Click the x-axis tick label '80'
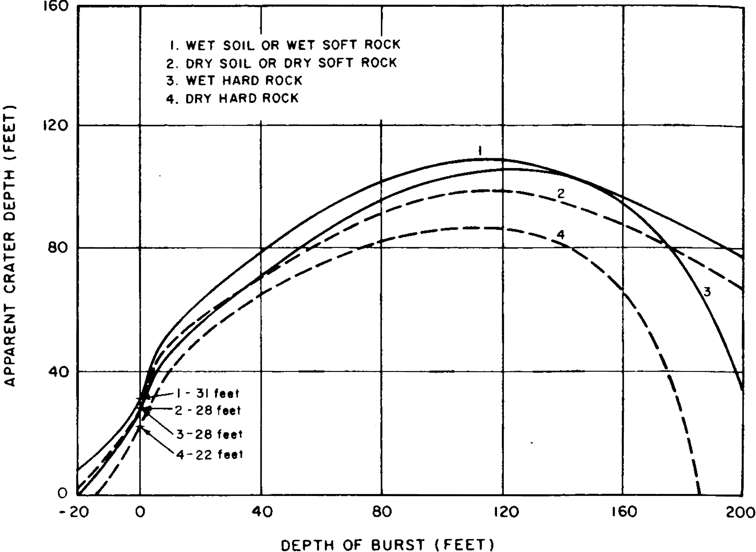Image resolution: width=756 pixels, height=552 pixels. 382,512
